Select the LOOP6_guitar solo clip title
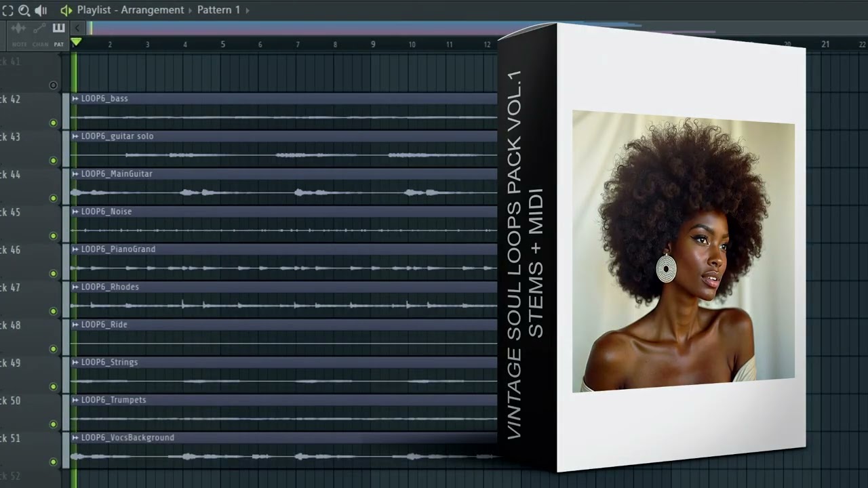This screenshot has width=868, height=488. pyautogui.click(x=117, y=136)
